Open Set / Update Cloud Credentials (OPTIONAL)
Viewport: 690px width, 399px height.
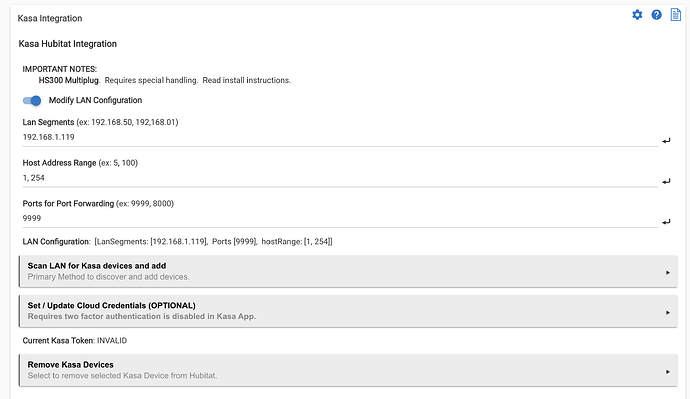coord(348,311)
